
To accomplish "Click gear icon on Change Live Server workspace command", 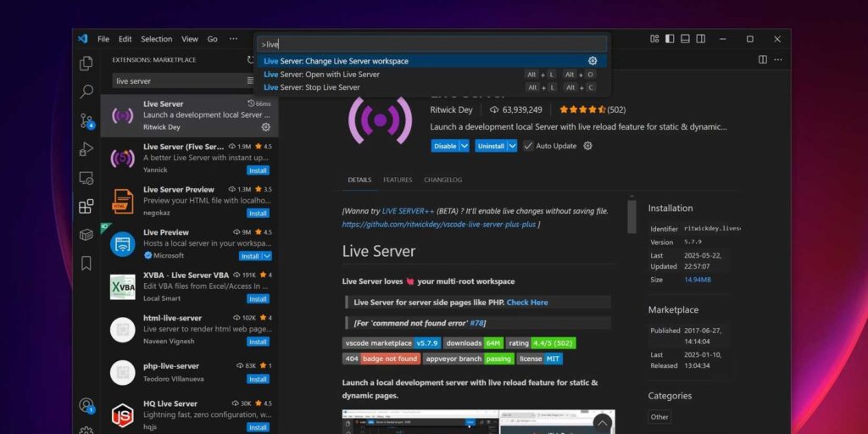I will (x=593, y=61).
